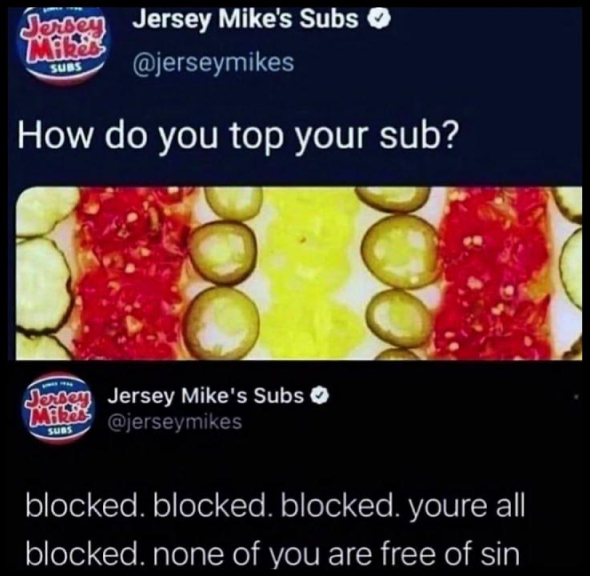The height and width of the screenshot is (576, 590).
Task: Select the 'How do you top your sub?' text
Action: coord(239,136)
